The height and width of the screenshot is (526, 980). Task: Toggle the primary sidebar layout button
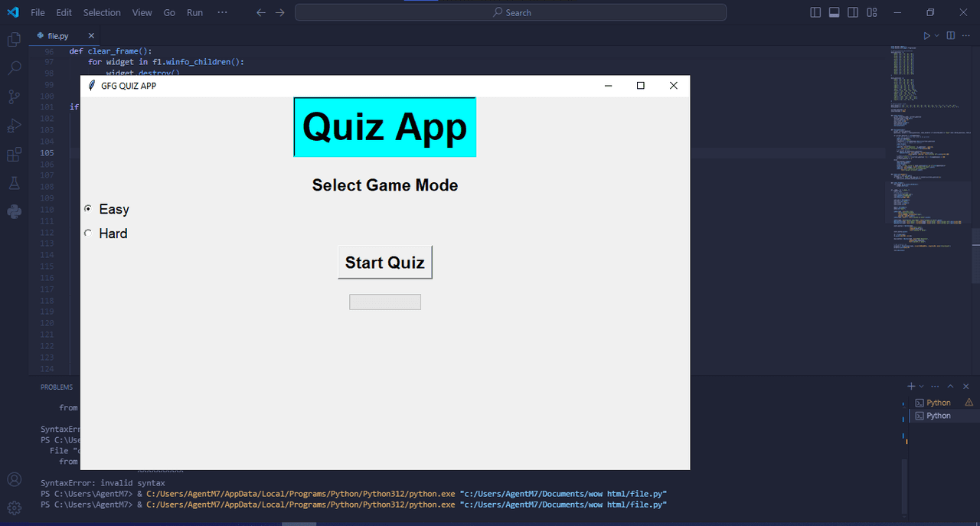pos(815,12)
